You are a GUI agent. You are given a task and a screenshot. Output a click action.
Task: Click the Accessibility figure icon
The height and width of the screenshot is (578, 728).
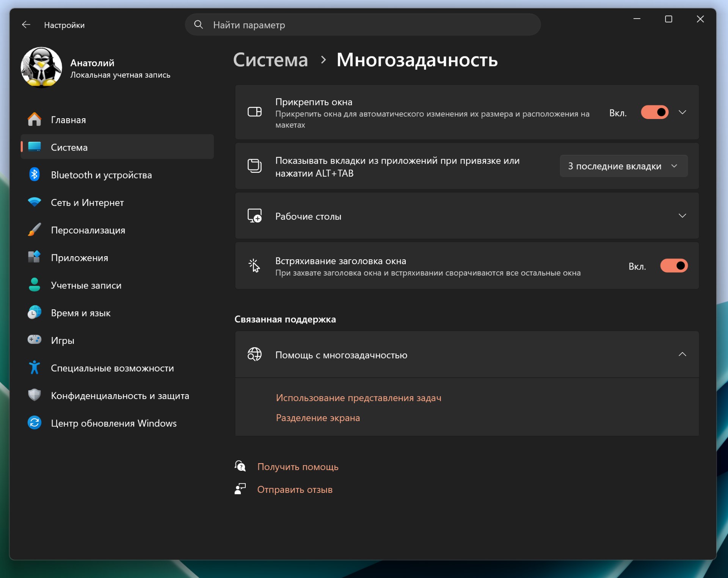coord(35,368)
